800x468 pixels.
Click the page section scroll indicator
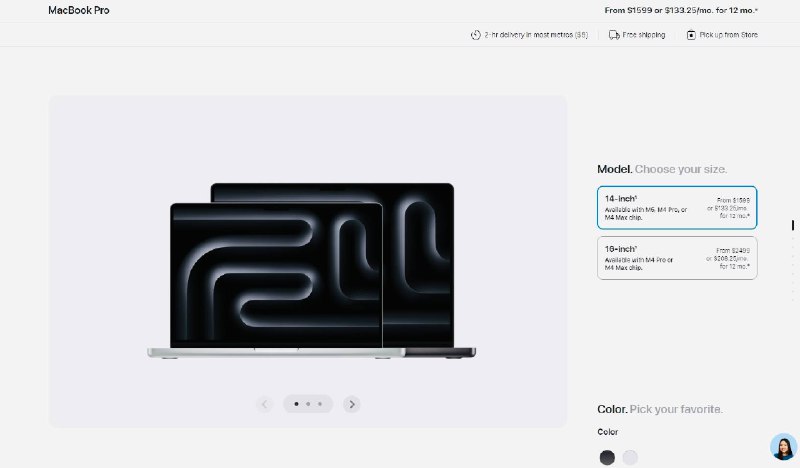coord(793,260)
